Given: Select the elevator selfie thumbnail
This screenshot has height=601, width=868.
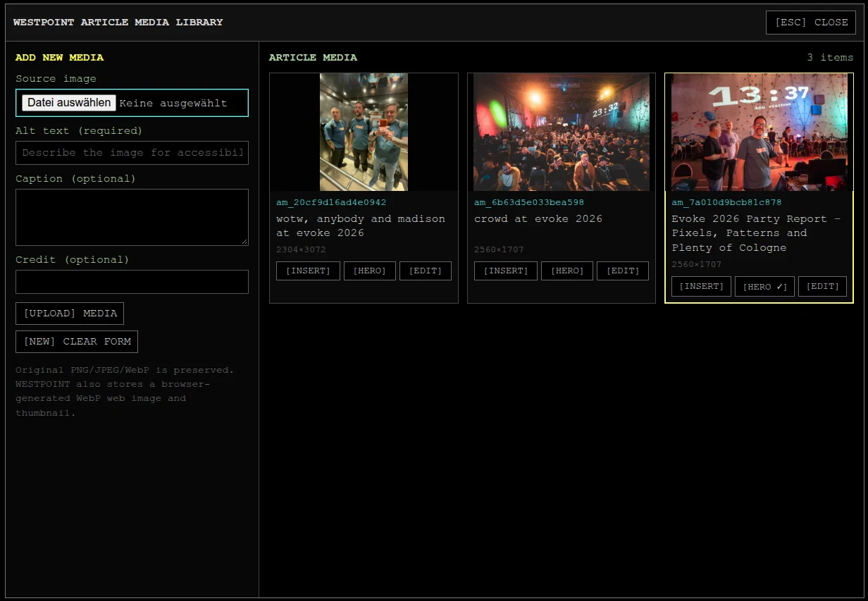Looking at the screenshot, I should [364, 132].
